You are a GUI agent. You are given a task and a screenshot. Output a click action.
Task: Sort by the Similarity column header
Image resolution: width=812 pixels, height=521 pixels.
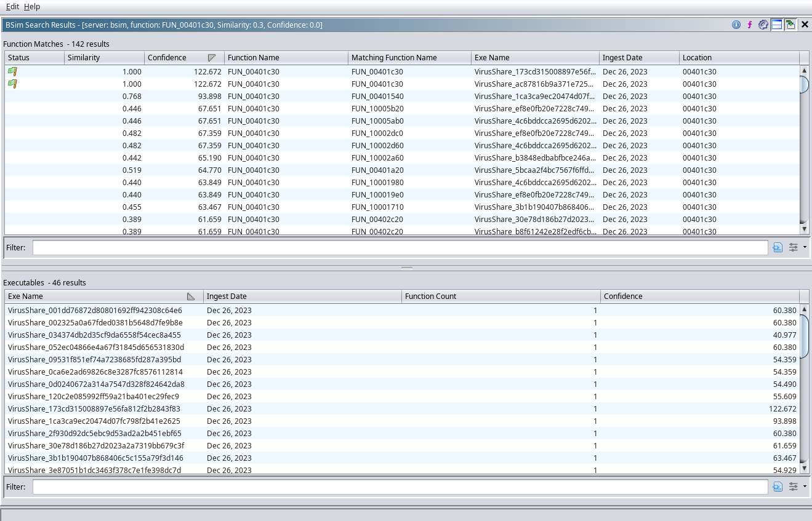(105, 58)
